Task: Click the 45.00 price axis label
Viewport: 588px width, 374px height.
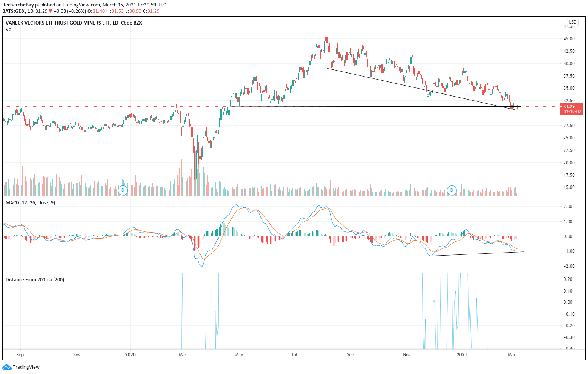Action: click(x=569, y=39)
